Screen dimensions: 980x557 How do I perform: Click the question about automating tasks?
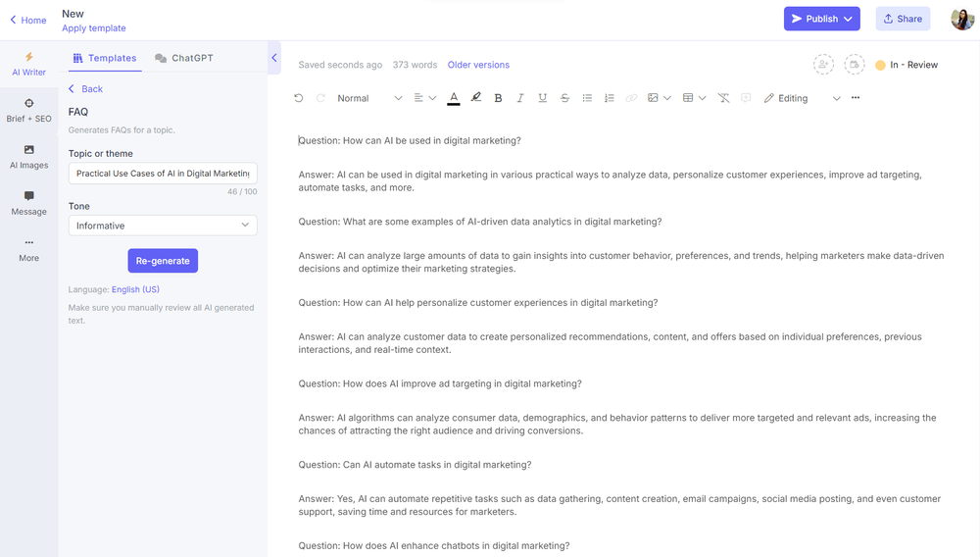pyautogui.click(x=415, y=465)
